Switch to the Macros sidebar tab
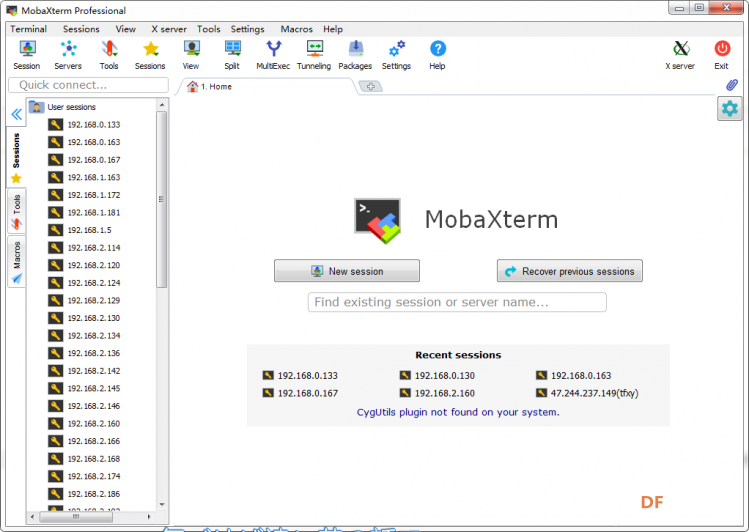The height and width of the screenshot is (532, 749). (x=17, y=262)
